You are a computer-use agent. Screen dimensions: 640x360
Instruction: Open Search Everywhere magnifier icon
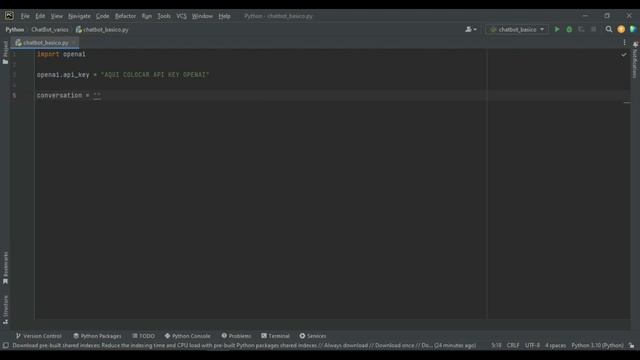pos(609,29)
